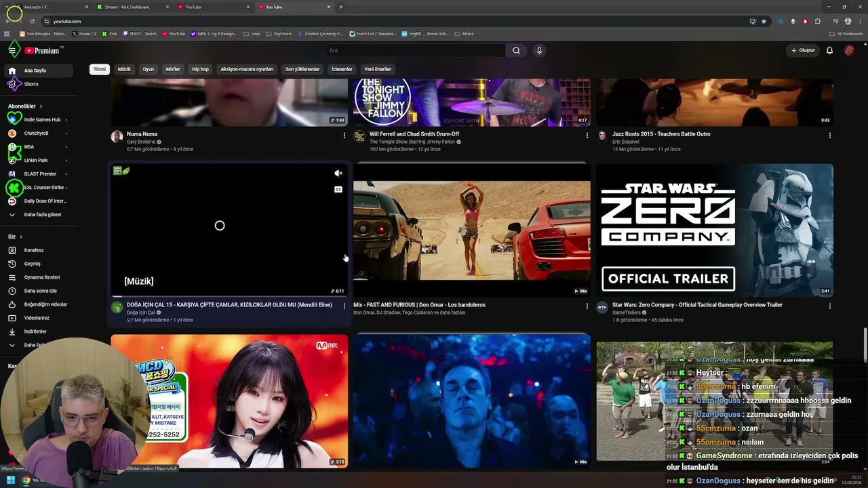Open Will Ferrell and Chad Smith Drum-Off title
The image size is (868, 488).
(x=414, y=134)
